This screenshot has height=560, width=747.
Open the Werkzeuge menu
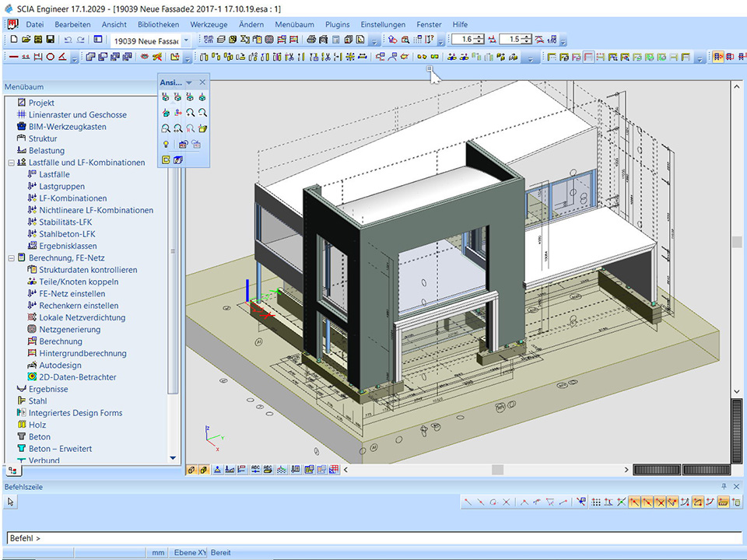click(209, 25)
